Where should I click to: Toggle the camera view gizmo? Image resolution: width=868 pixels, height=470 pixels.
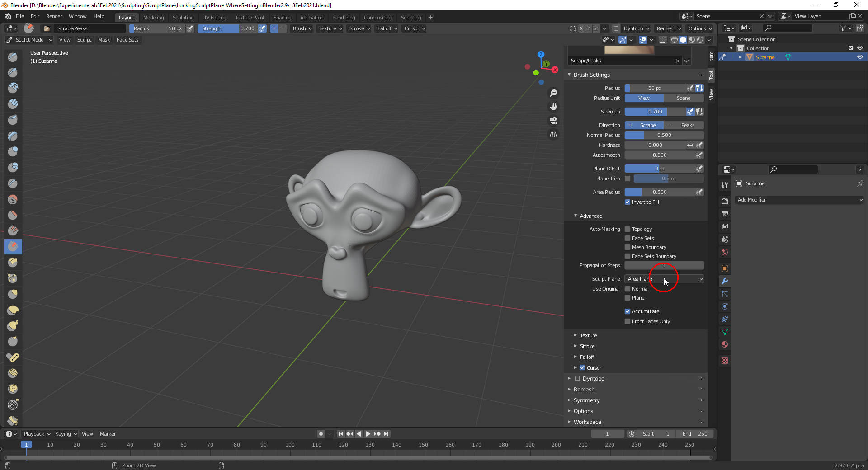[553, 121]
